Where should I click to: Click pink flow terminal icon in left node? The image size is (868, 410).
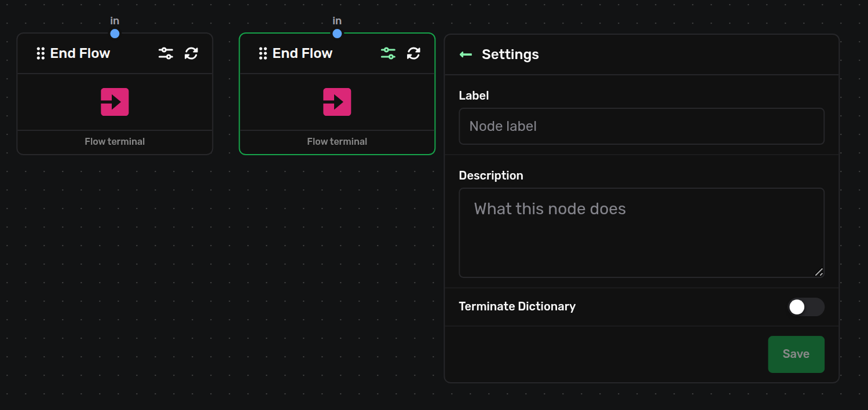(115, 102)
